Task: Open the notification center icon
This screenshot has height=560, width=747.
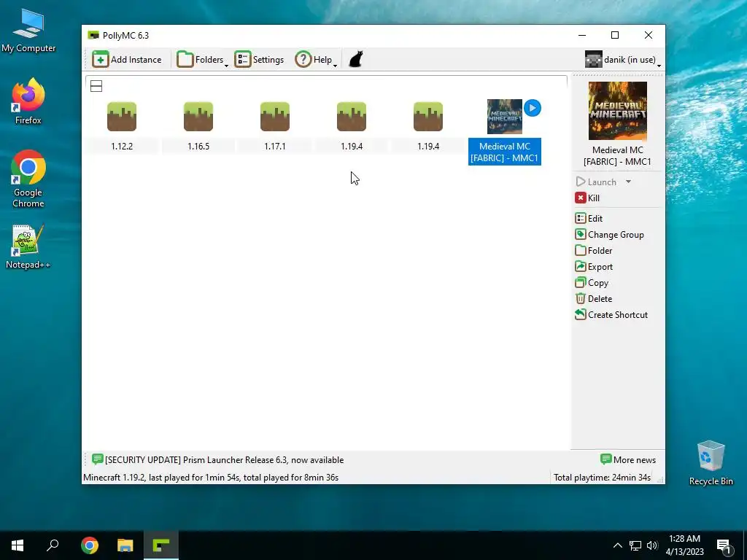Action: coord(724,547)
